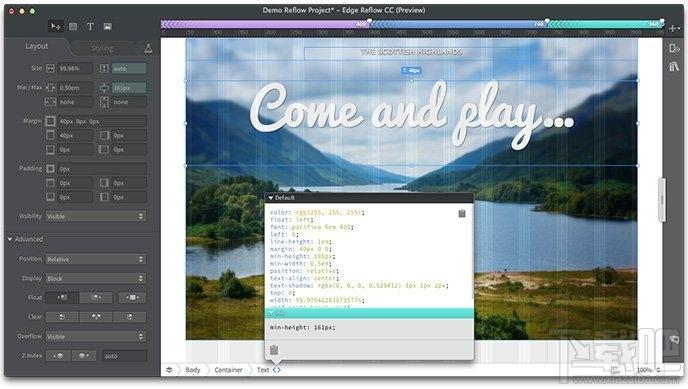
Task: Open the Position dropdown showing Relative
Action: (x=96, y=259)
